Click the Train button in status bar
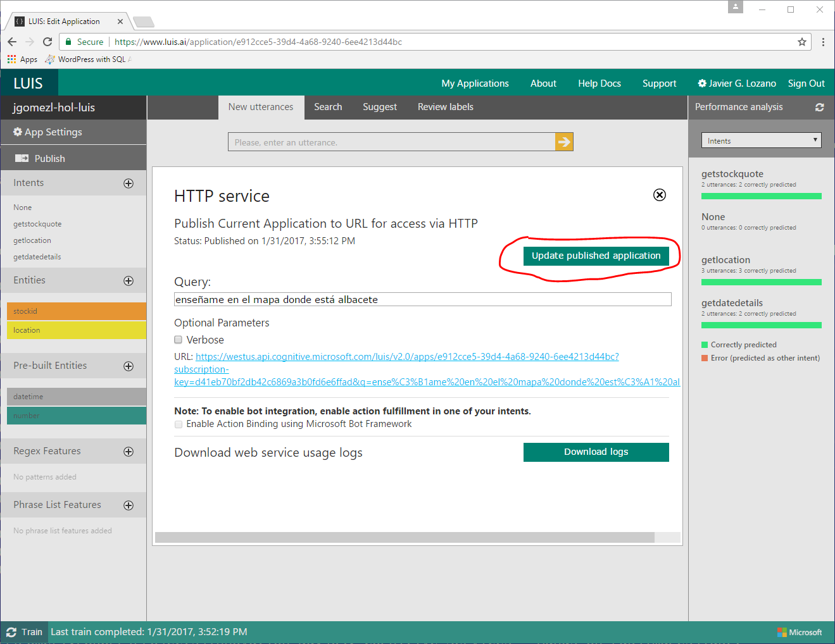 (x=24, y=632)
